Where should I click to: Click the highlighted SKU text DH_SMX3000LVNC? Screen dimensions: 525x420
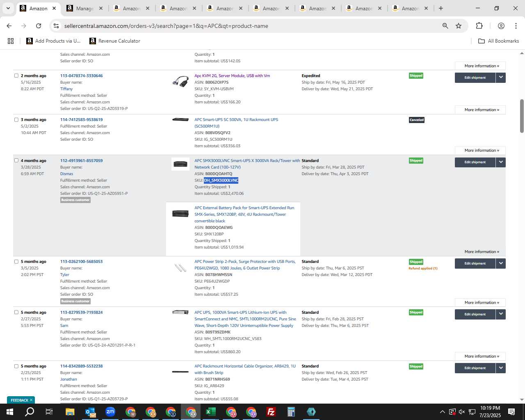click(221, 180)
